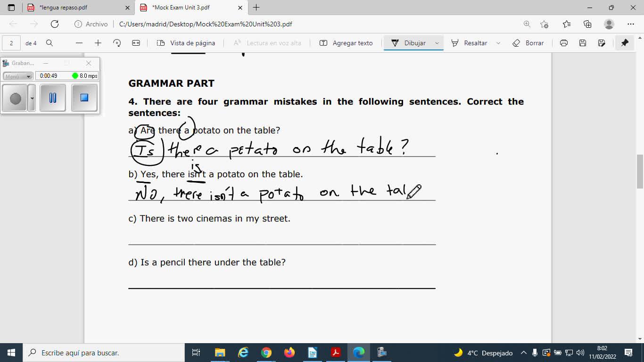Open File Explorer from the taskbar

coord(220,353)
